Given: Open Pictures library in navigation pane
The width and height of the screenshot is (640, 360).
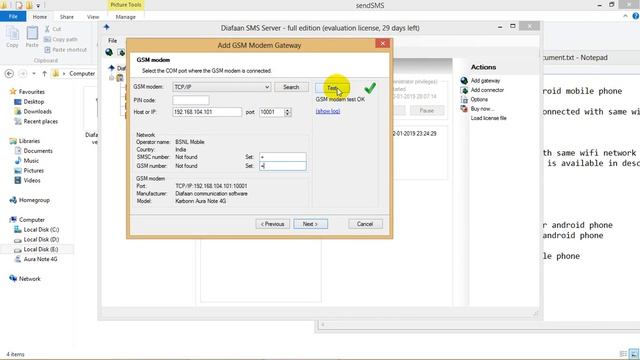Looking at the screenshot, I should [29, 170].
